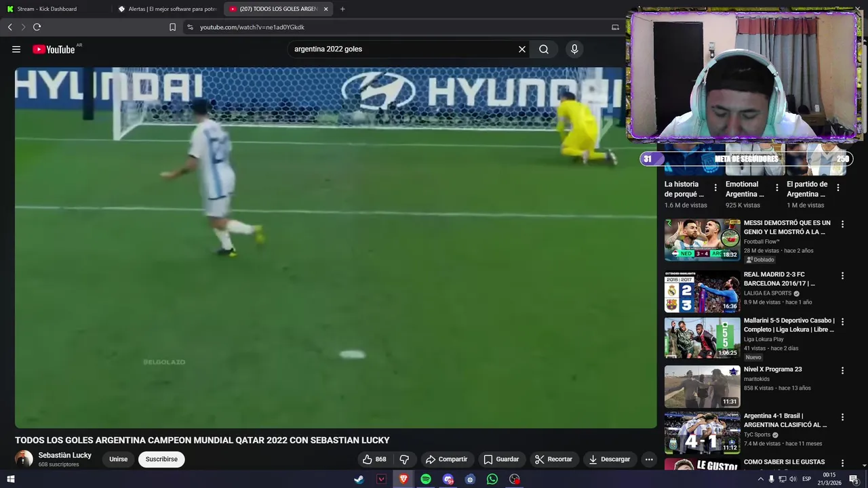Download the video with Descargar
Screen dimensions: 868x488
pyautogui.click(x=609, y=459)
